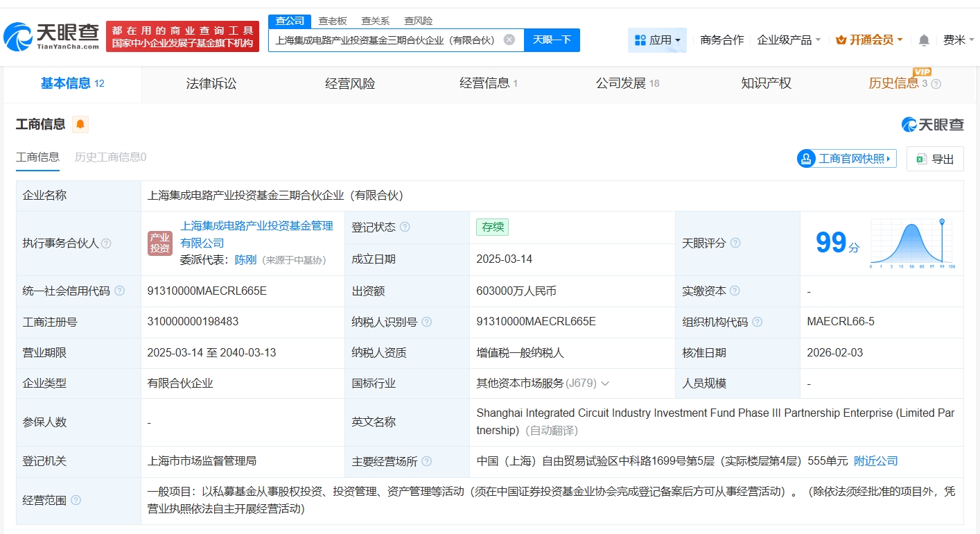980x534 pixels.
Task: Click help icon next to 经营范围
Action: 76,500
